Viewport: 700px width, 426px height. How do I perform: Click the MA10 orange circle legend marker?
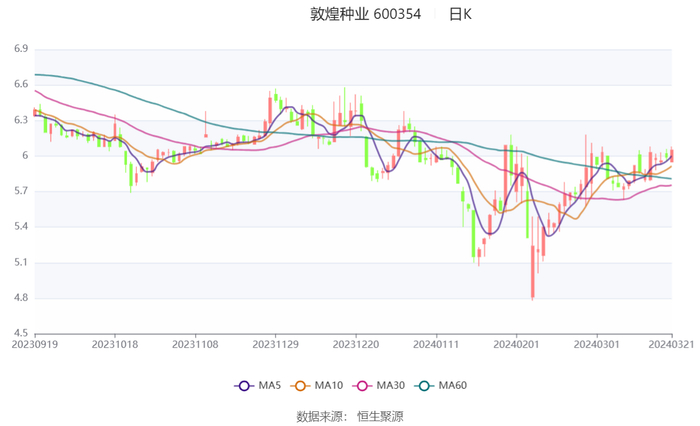click(x=299, y=385)
